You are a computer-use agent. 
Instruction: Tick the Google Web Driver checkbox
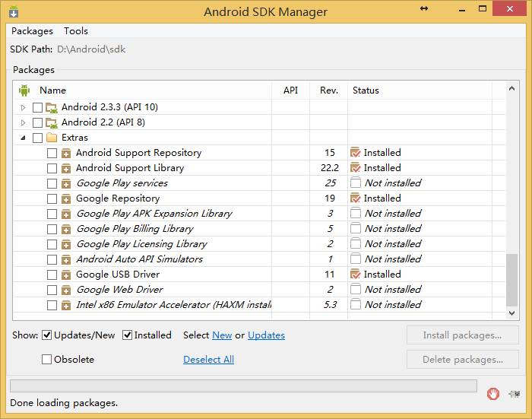(x=52, y=290)
